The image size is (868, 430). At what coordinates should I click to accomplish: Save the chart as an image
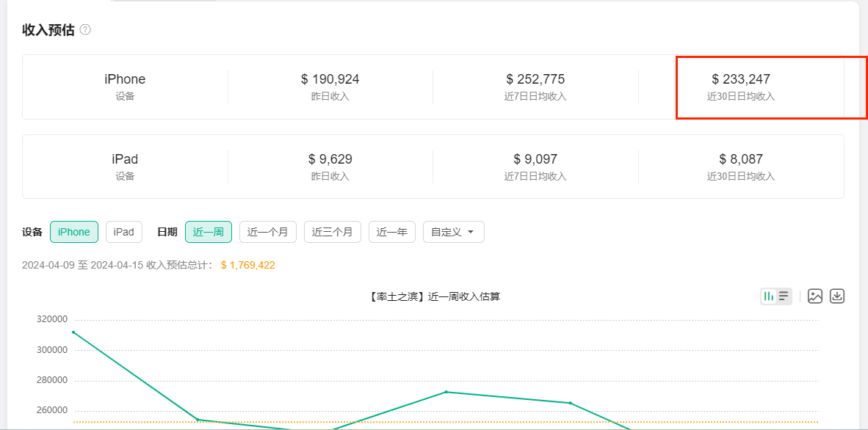pos(815,296)
